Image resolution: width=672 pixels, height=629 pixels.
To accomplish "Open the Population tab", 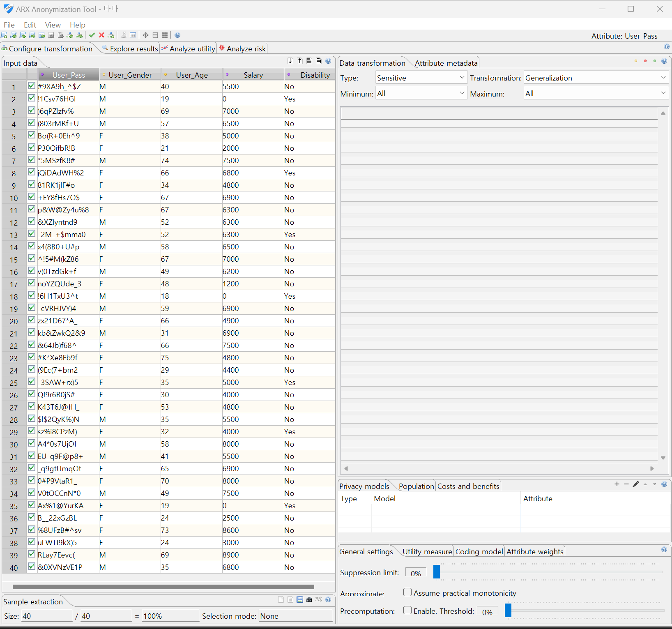I will [416, 486].
